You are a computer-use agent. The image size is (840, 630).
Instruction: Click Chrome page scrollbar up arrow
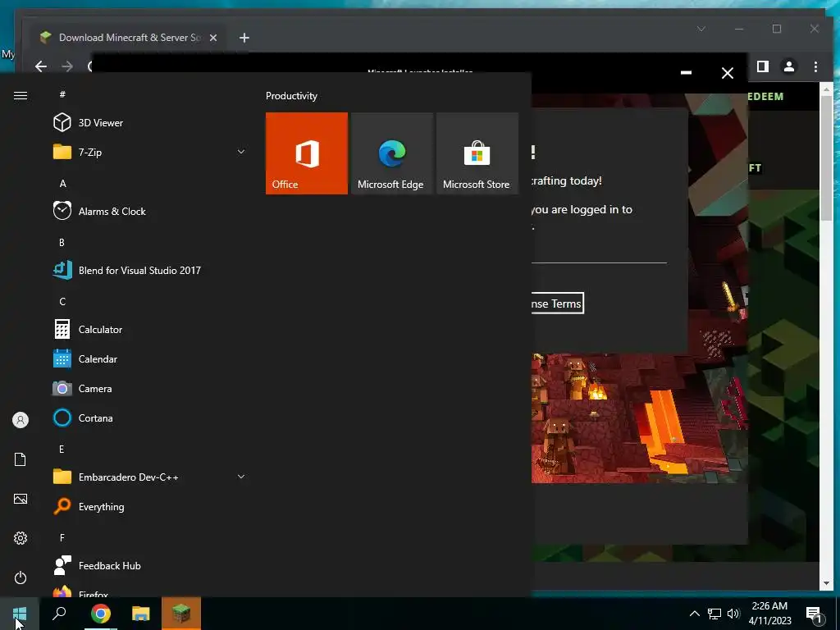tap(826, 89)
